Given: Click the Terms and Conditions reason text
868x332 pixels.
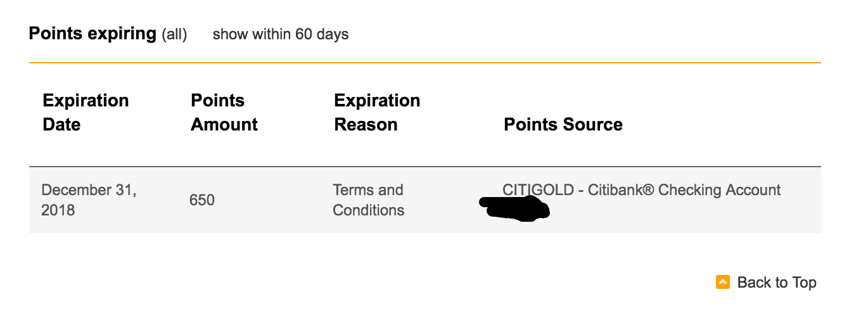Looking at the screenshot, I should (369, 200).
